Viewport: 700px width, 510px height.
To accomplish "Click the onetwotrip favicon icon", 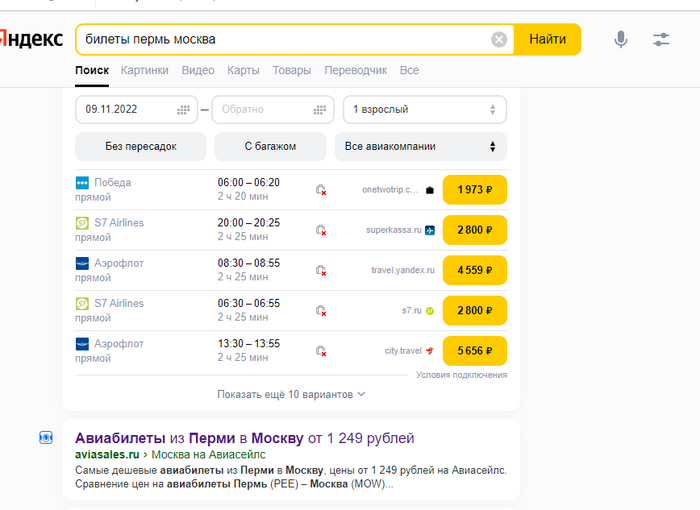I will pyautogui.click(x=429, y=190).
